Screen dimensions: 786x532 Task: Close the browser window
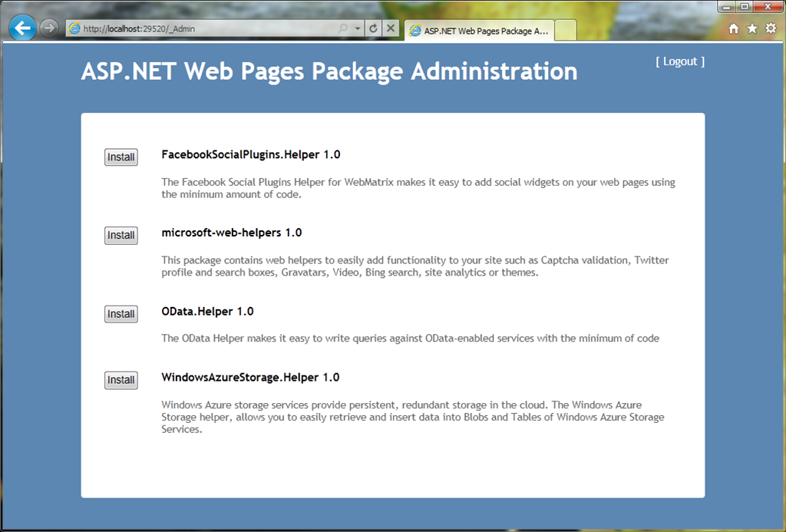[768, 6]
